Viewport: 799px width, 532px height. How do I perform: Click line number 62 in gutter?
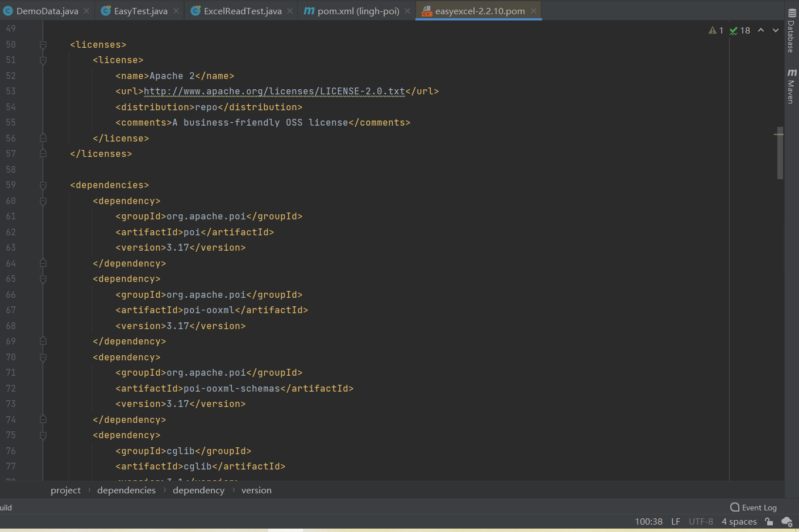coord(11,232)
